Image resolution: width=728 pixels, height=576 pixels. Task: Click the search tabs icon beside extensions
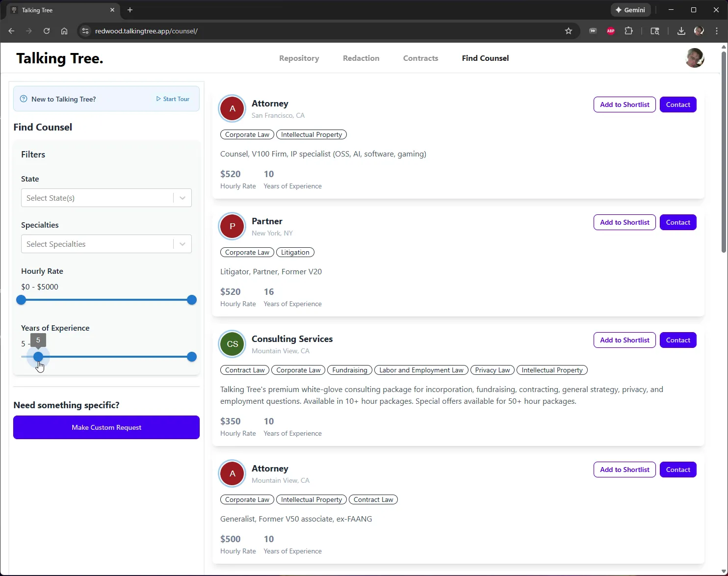(655, 31)
